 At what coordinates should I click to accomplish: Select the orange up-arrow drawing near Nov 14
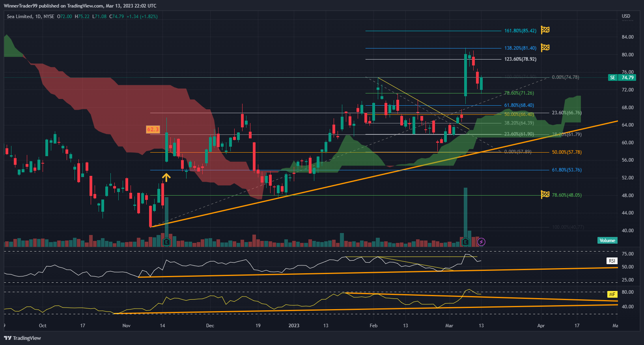coord(166,177)
